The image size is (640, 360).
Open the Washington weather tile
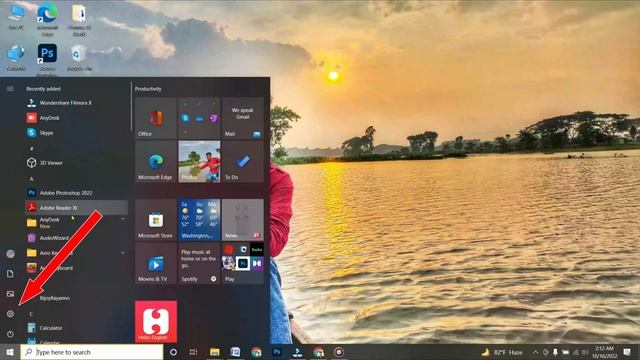click(199, 220)
